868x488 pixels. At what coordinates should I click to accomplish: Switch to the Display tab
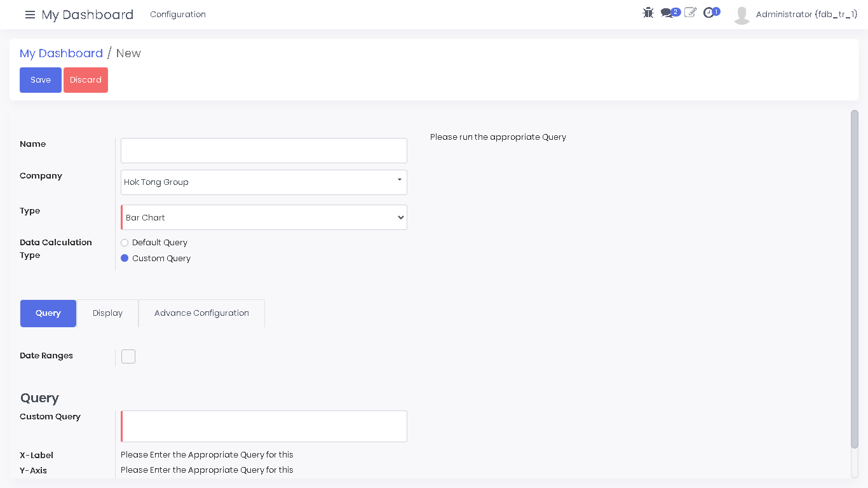(107, 313)
